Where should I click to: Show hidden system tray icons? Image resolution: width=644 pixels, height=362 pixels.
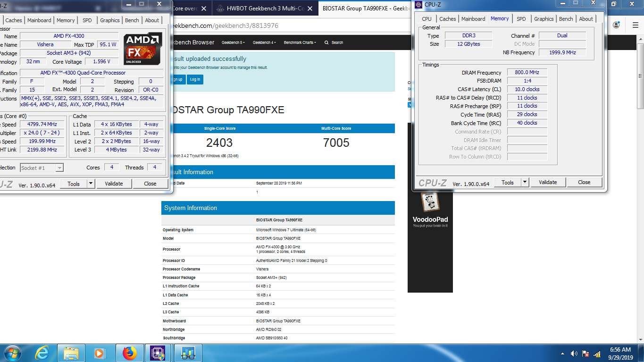(563, 354)
